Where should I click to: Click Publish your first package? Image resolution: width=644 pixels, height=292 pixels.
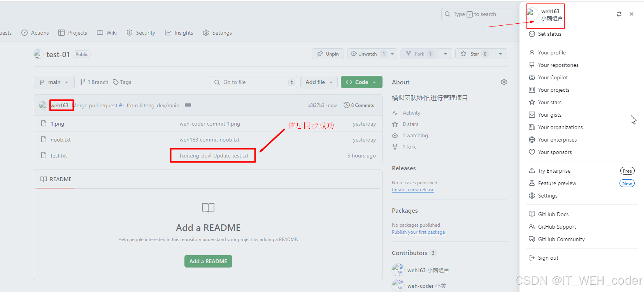click(x=418, y=232)
